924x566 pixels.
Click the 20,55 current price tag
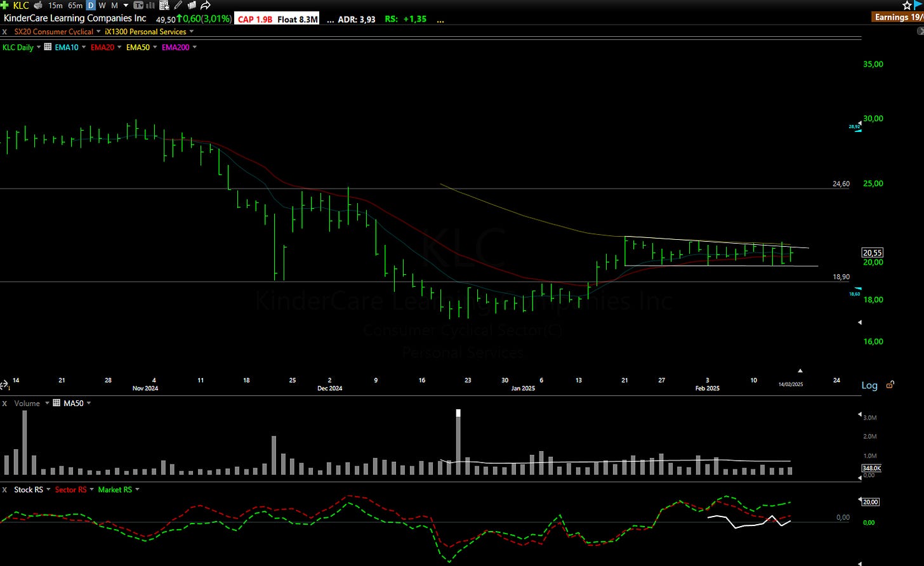coord(873,253)
